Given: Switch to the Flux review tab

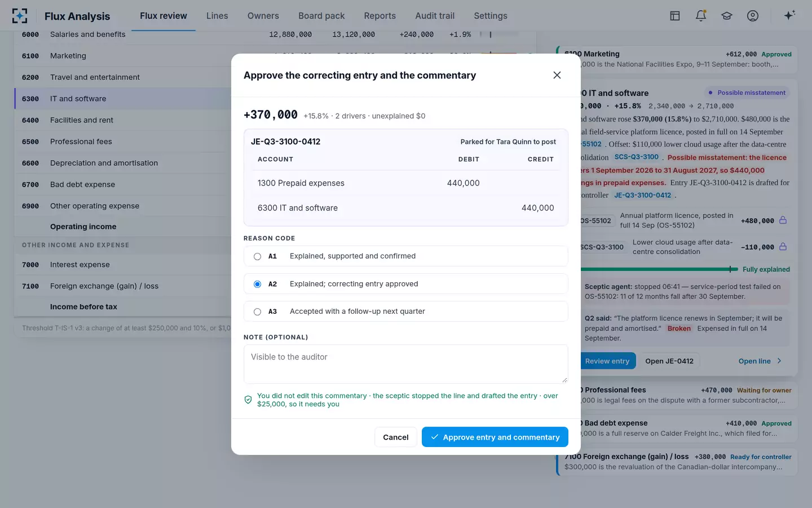Looking at the screenshot, I should pos(164,16).
